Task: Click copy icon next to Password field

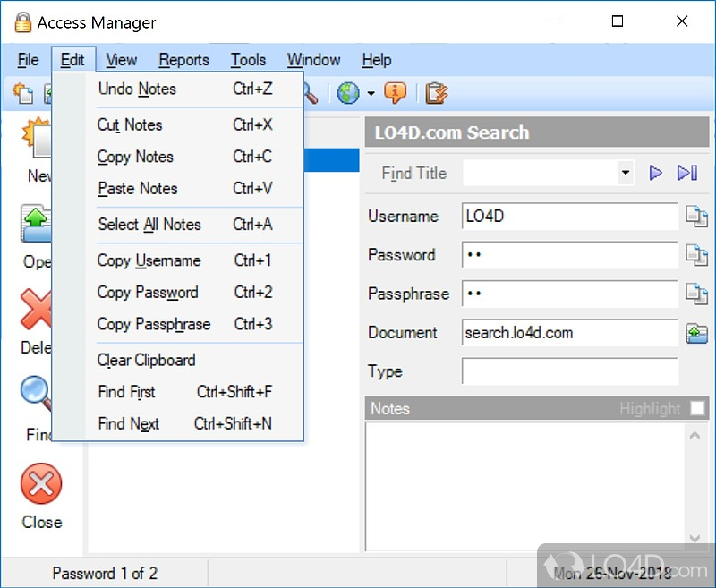Action: pyautogui.click(x=696, y=255)
